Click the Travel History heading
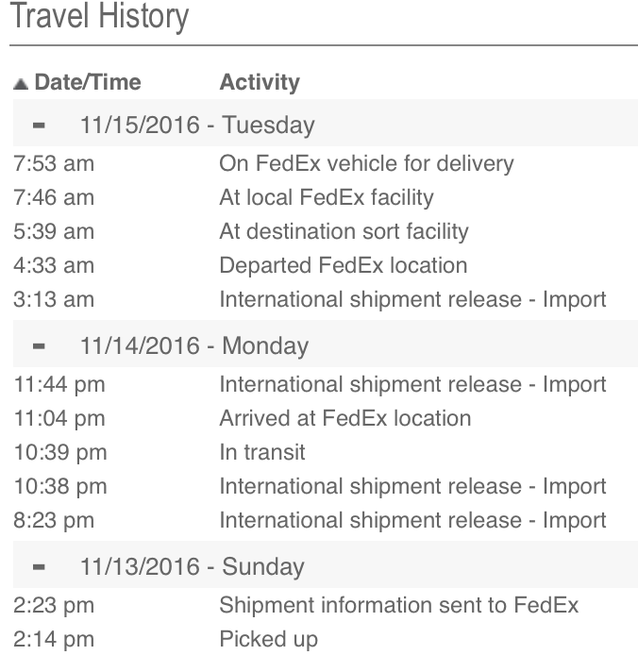The height and width of the screenshot is (672, 638). click(99, 16)
